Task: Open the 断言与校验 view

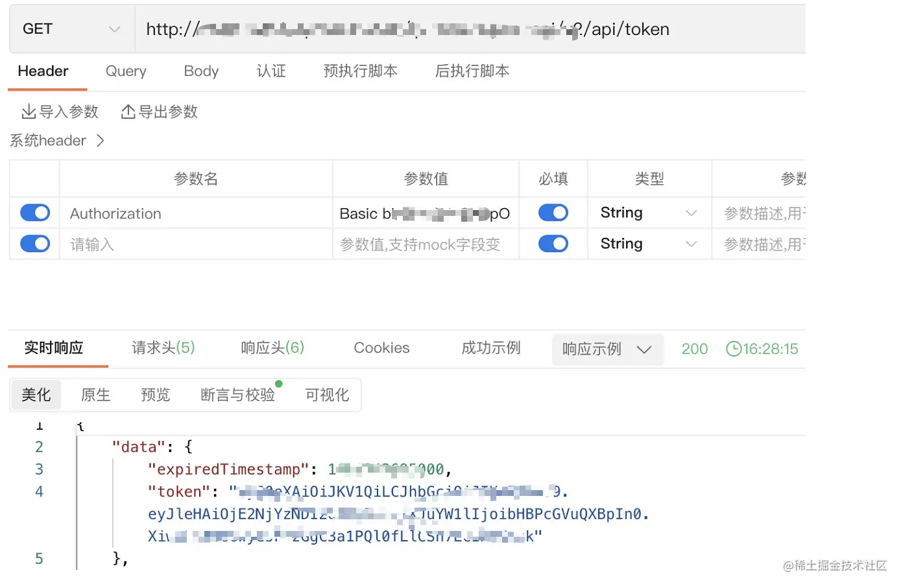Action: 238,395
